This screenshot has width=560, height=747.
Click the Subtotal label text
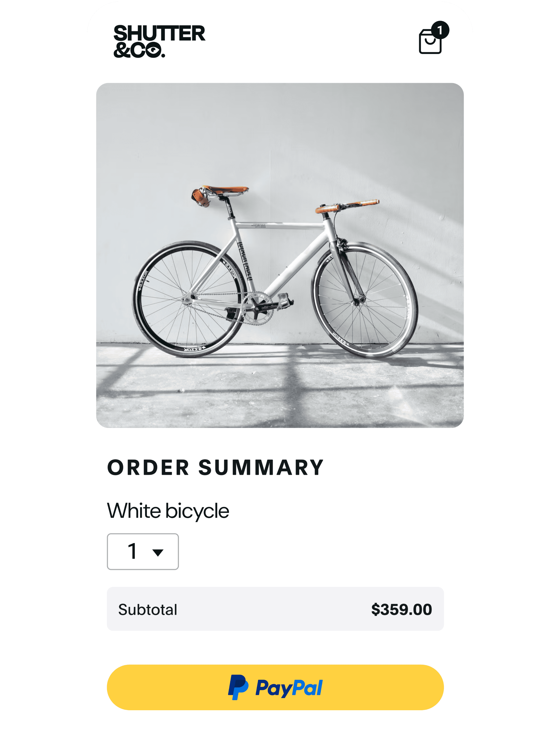[x=148, y=609]
